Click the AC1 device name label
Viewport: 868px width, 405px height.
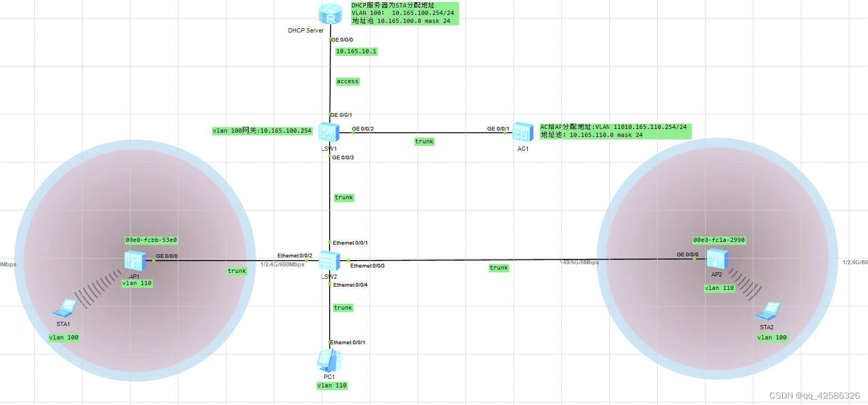523,149
